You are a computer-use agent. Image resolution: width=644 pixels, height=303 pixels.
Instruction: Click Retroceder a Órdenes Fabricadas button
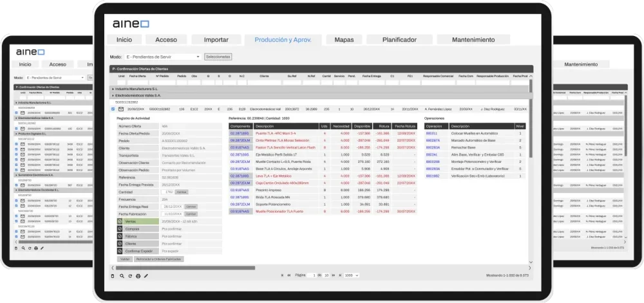[x=159, y=259]
